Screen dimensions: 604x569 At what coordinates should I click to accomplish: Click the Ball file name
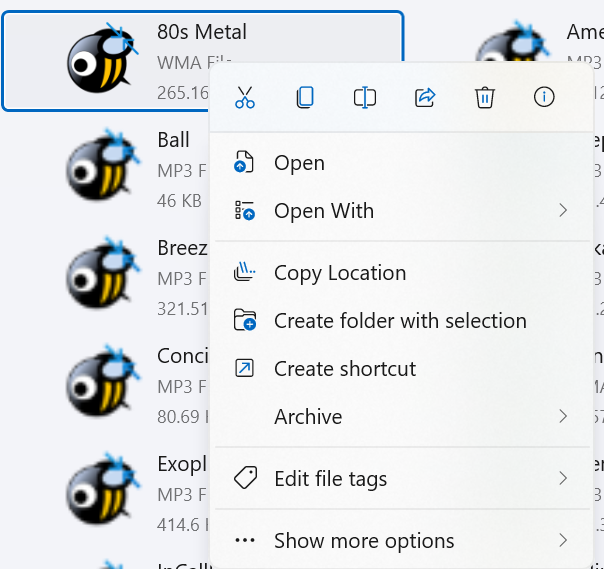(173, 139)
